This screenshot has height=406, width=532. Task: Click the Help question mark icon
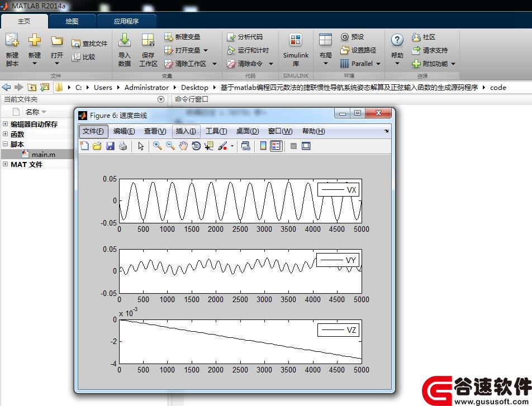click(x=397, y=40)
